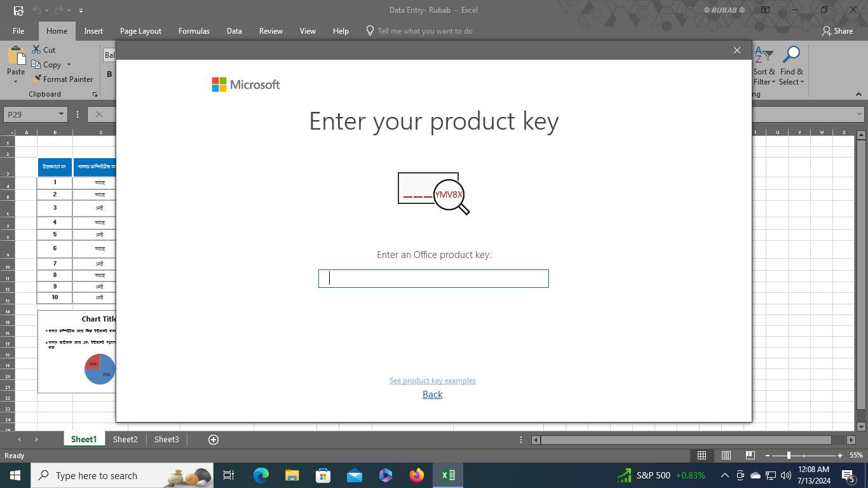
Task: Open notifications center icon
Action: [x=848, y=475]
